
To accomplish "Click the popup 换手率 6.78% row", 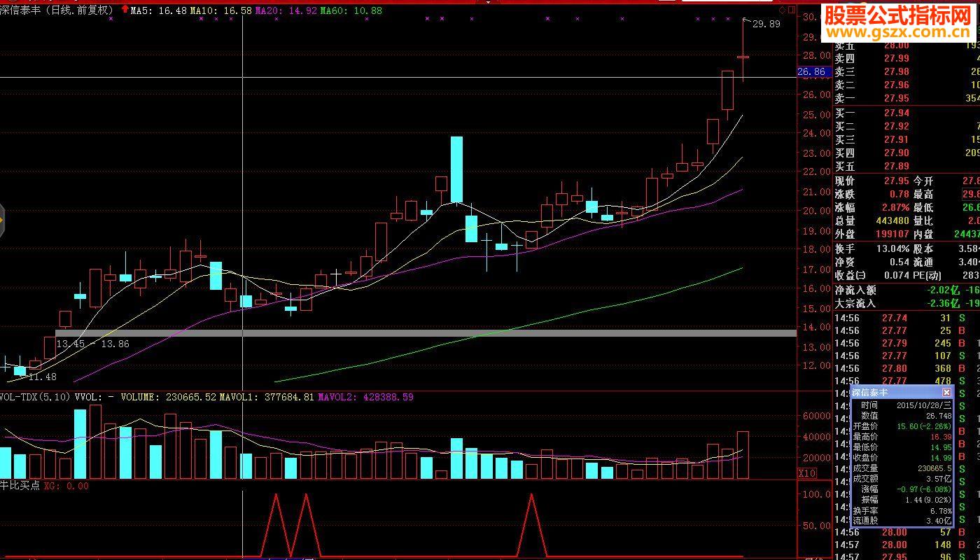I will [x=902, y=510].
